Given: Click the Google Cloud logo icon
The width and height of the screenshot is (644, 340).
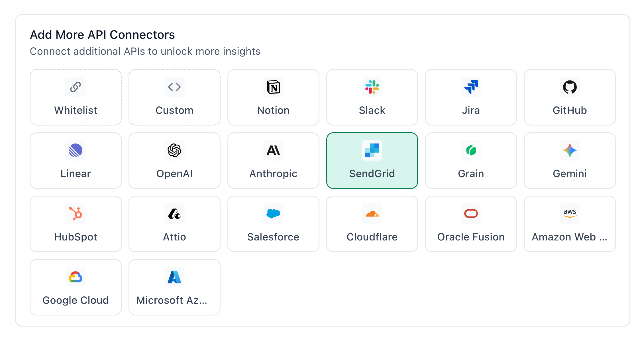Looking at the screenshot, I should 76,277.
